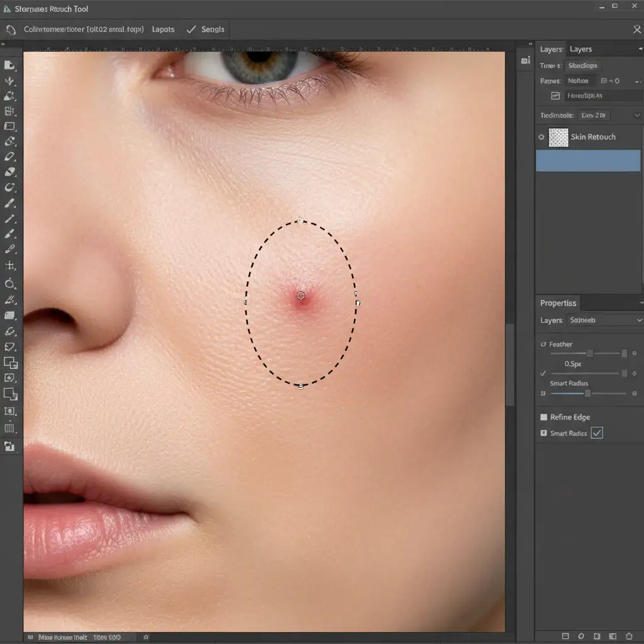Uncheck the Smart Radius checkmark box
The height and width of the screenshot is (644, 644).
[x=597, y=433]
